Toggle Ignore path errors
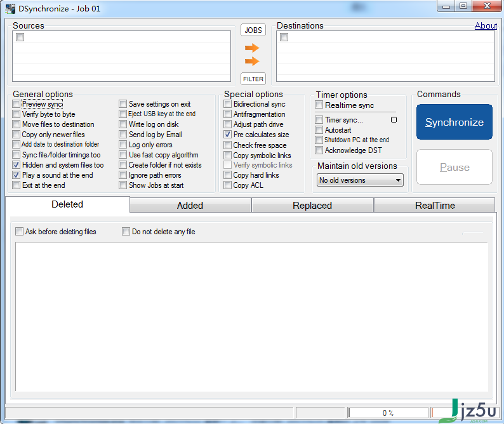This screenshot has height=424, width=504. pos(123,175)
